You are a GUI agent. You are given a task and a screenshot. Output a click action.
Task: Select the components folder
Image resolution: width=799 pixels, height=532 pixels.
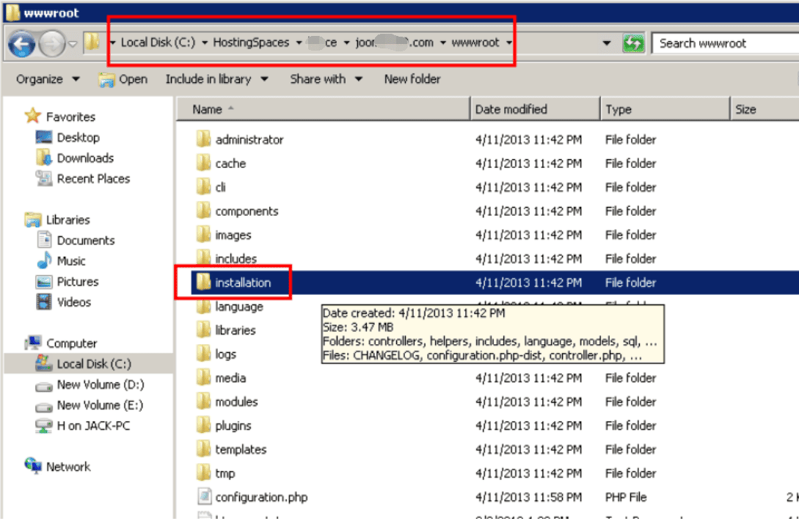coord(237,211)
